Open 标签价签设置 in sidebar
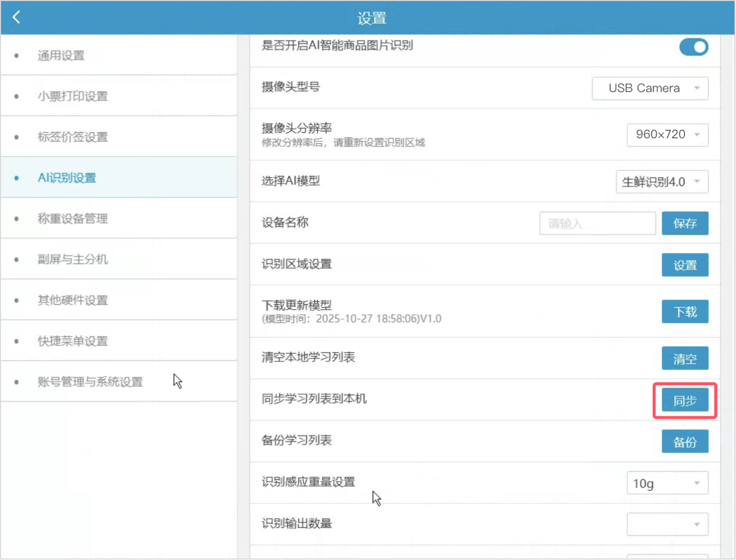736x560 pixels. pos(119,137)
